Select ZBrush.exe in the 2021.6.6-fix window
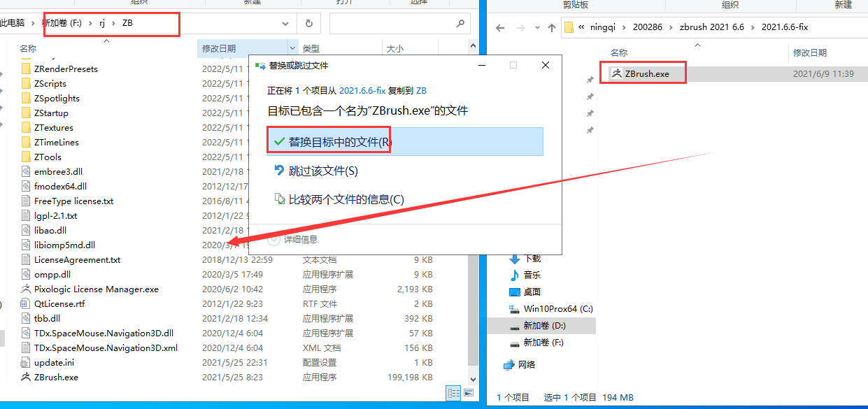The height and width of the screenshot is (409, 868). click(x=646, y=73)
